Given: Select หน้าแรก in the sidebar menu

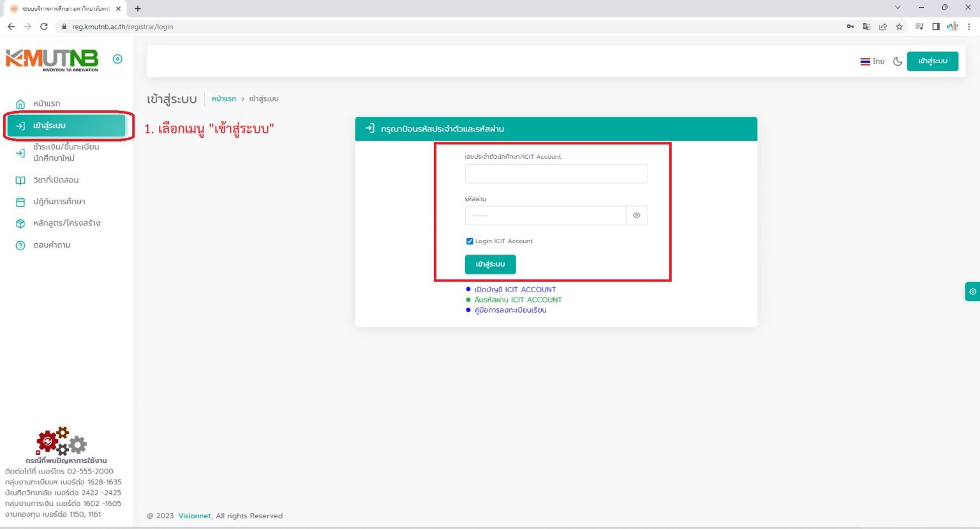Looking at the screenshot, I should coord(47,103).
